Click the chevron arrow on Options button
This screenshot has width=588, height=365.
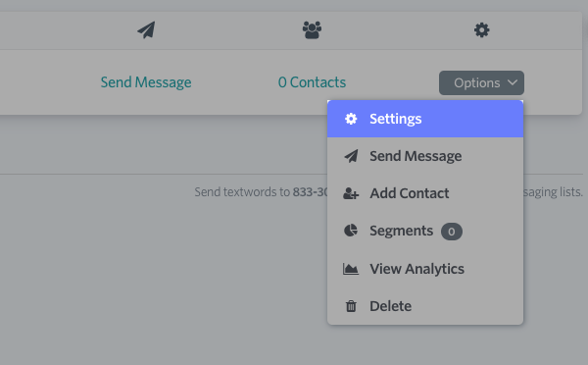(x=513, y=82)
